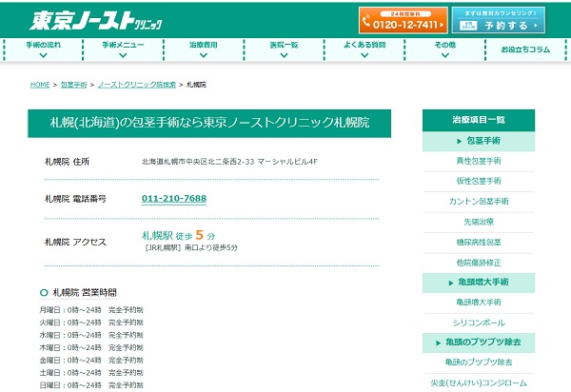
Task: Select シリコンボール in the sidebar
Action: [479, 323]
